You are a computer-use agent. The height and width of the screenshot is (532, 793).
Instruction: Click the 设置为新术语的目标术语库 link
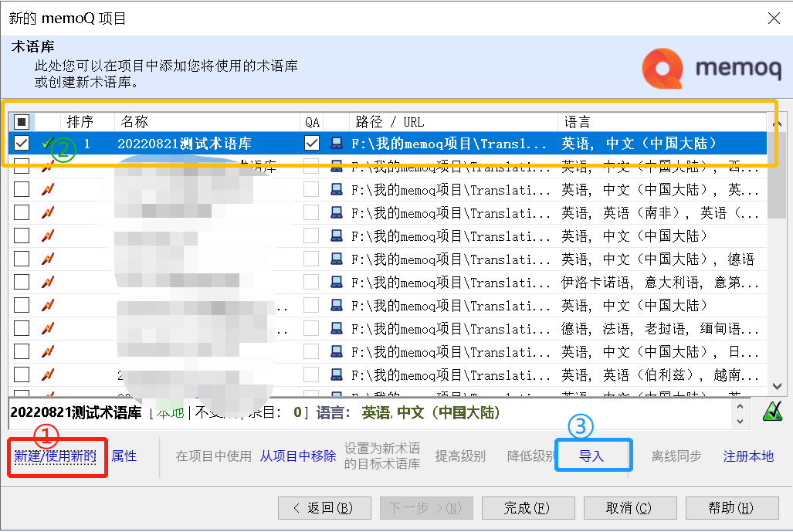click(382, 456)
